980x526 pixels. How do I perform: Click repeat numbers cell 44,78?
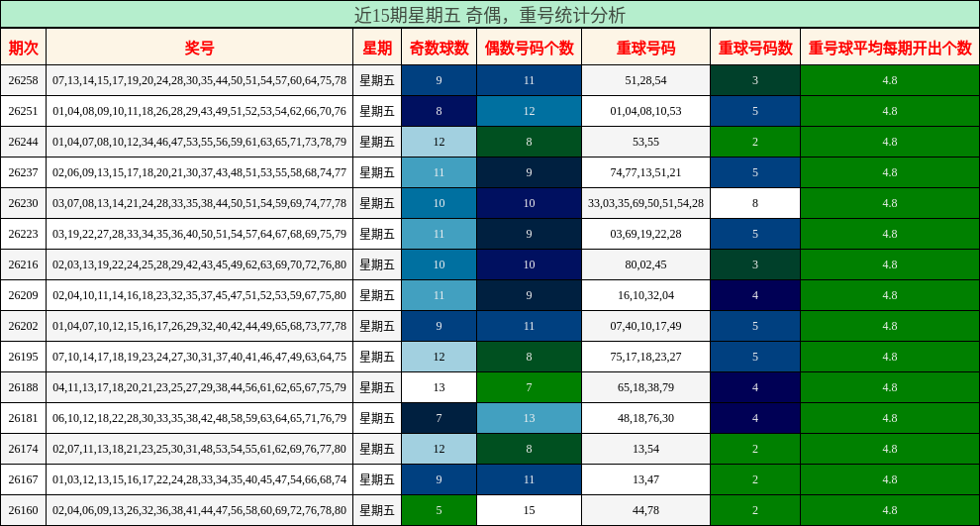(645, 509)
